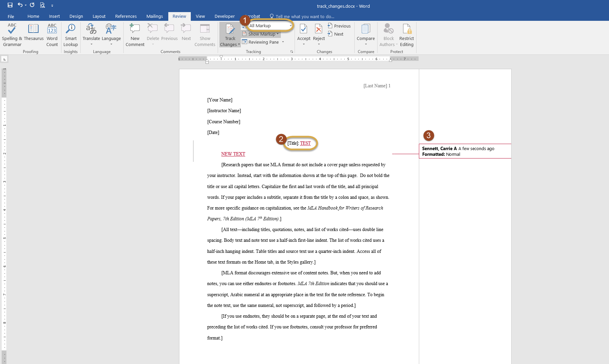Go to Previous change in Changes group
Viewport: 609px width, 364px height.
[x=339, y=26]
